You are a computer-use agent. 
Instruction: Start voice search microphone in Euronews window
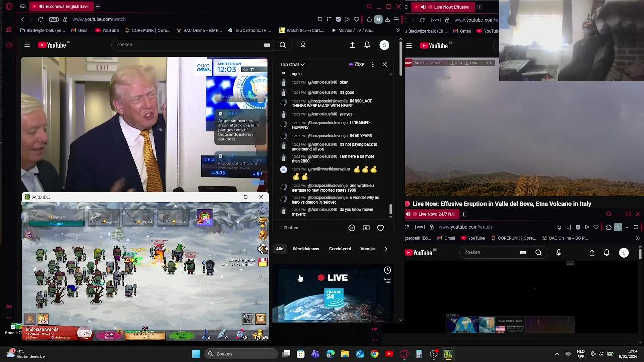click(x=303, y=45)
